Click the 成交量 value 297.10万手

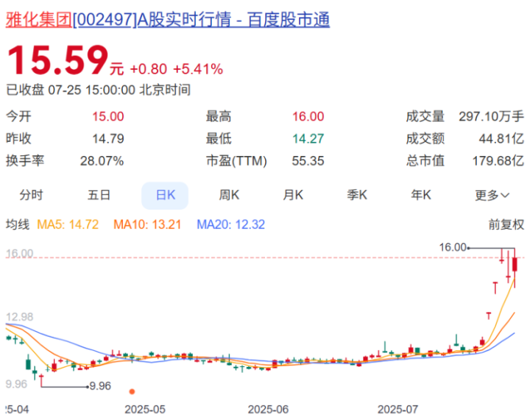[492, 116]
